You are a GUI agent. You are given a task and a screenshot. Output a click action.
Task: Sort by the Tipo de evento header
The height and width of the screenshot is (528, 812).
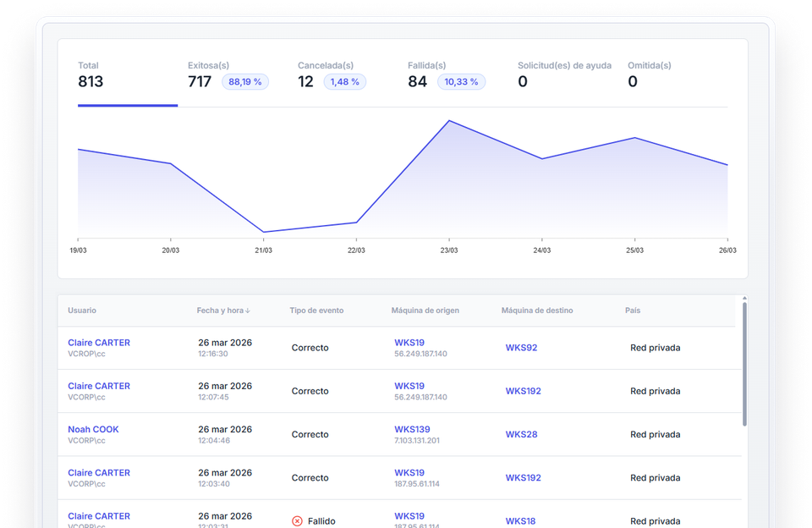tap(316, 311)
